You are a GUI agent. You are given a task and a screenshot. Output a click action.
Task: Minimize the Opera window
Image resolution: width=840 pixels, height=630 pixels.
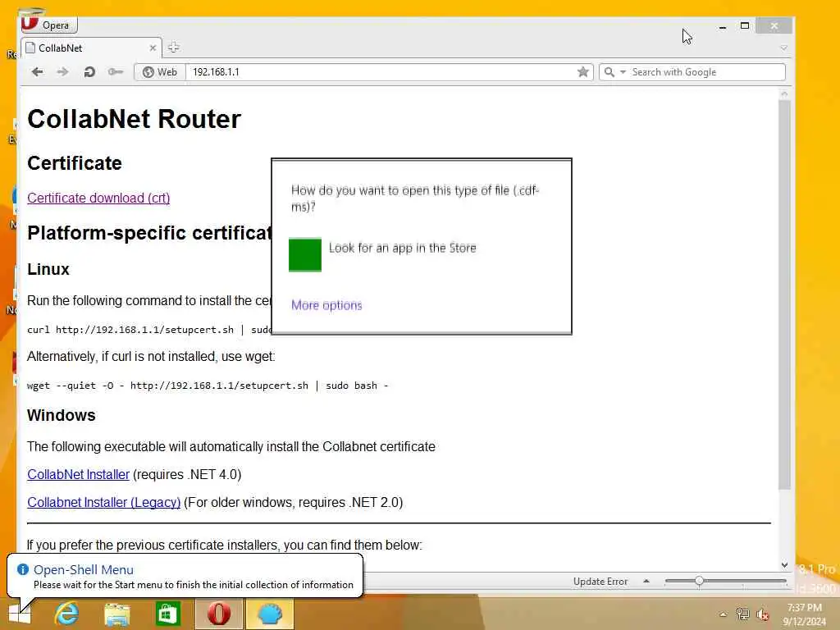click(722, 25)
